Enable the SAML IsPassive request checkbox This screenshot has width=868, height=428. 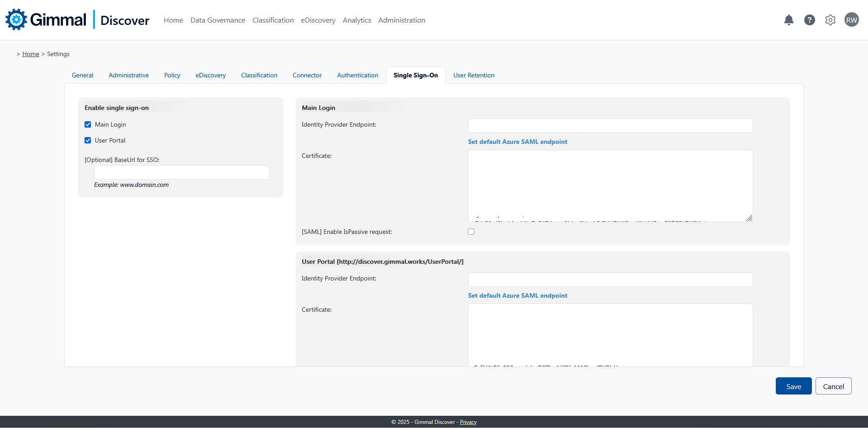click(471, 232)
